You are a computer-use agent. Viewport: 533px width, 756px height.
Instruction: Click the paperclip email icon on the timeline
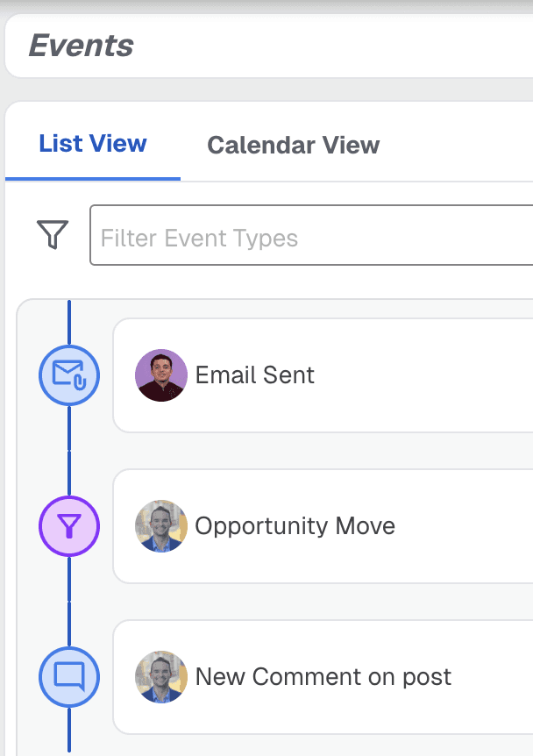[69, 374]
